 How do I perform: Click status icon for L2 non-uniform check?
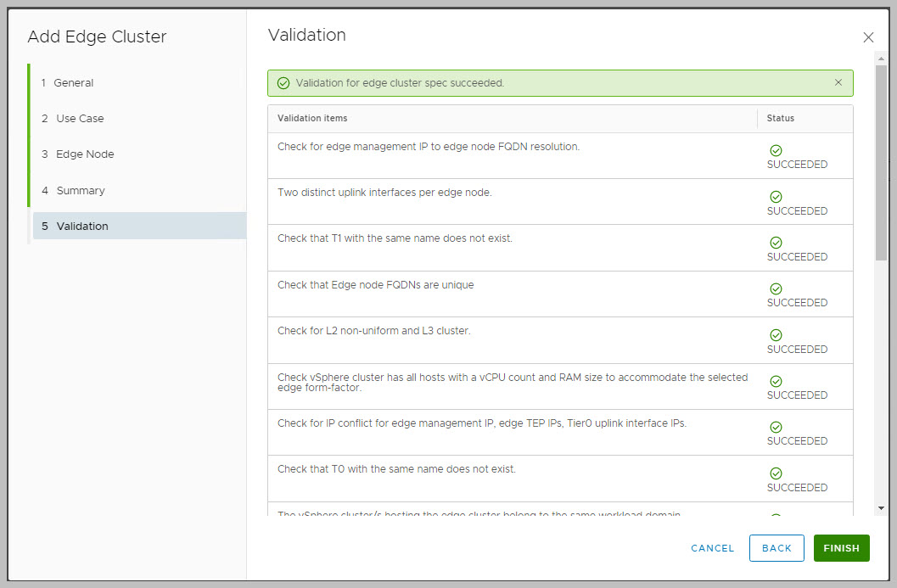[x=776, y=335]
